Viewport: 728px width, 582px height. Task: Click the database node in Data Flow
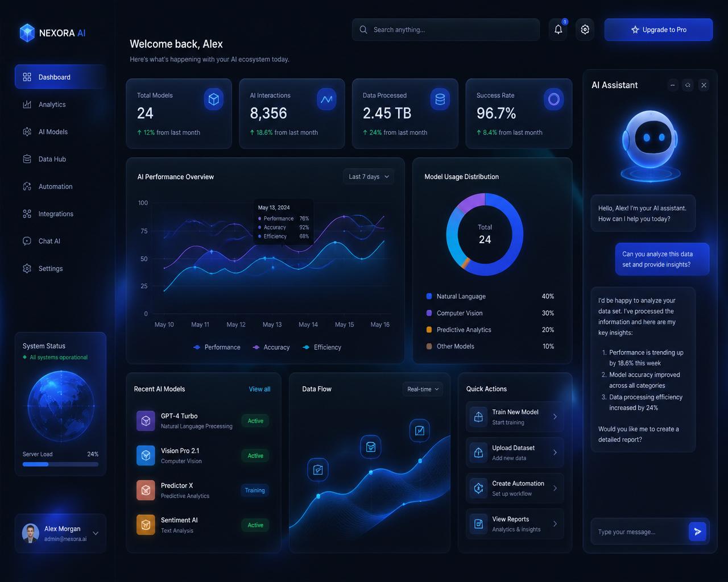click(x=371, y=447)
